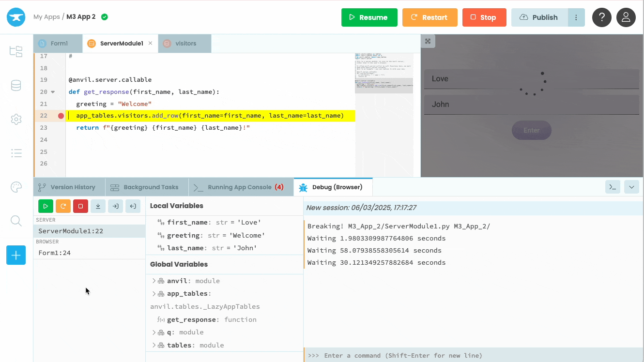Toggle the breakpoint on line 22
This screenshot has height=362, width=644.
click(x=61, y=116)
